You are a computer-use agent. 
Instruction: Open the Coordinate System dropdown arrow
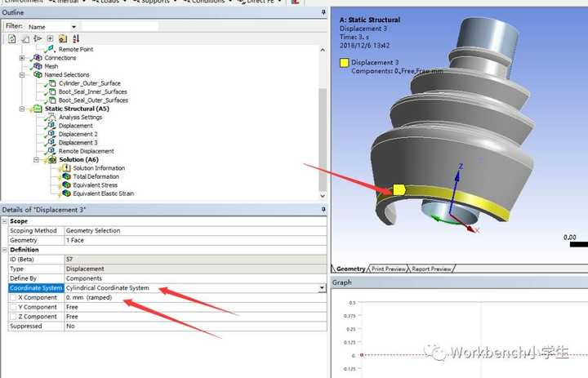pyautogui.click(x=322, y=288)
